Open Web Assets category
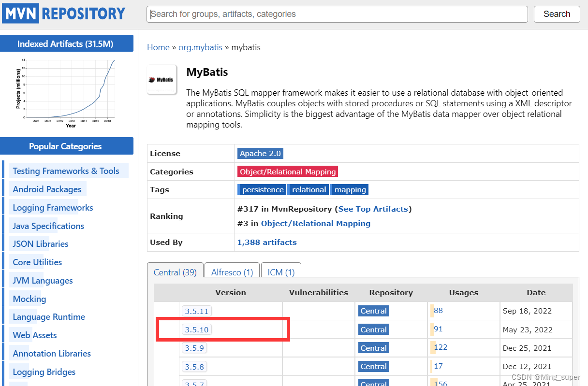 pos(35,335)
